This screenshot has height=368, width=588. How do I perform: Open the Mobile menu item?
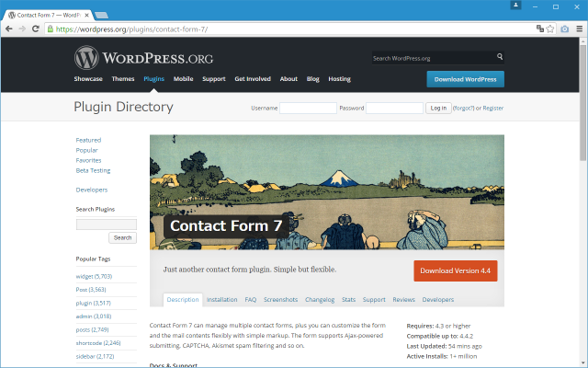pos(183,79)
